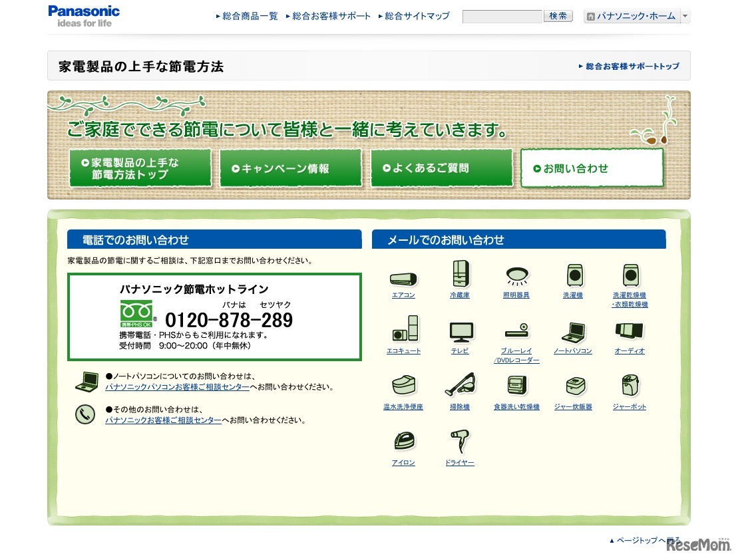The image size is (740, 560).
Task: Select the vacuum cleaner (掃除機) icon
Action: 460,386
